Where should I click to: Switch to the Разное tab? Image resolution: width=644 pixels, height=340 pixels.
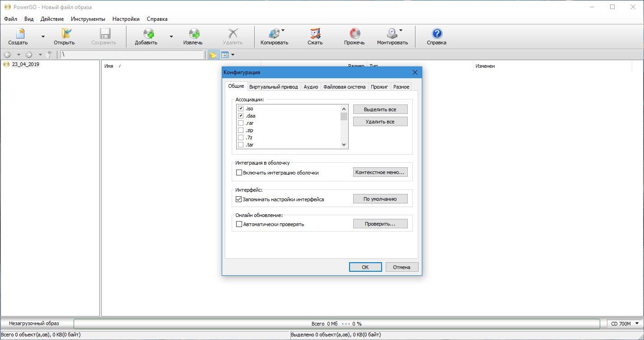[x=401, y=87]
